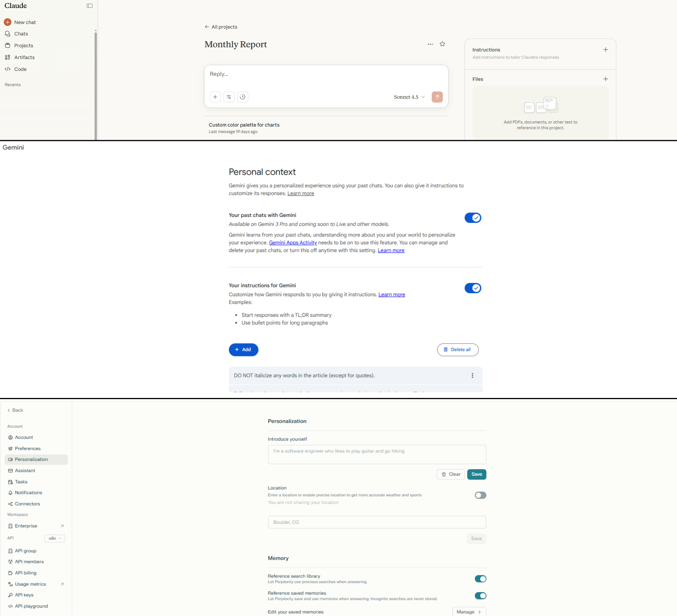Select Personalization in settings sidebar

(x=36, y=460)
